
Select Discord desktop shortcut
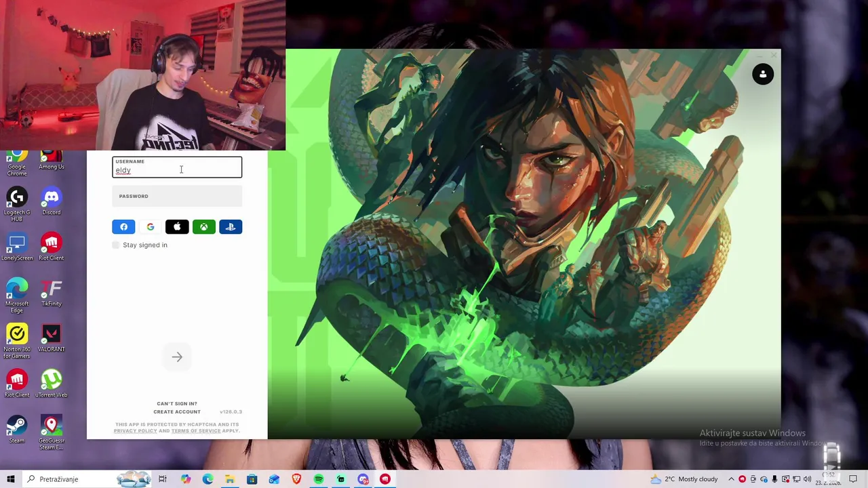[52, 201]
